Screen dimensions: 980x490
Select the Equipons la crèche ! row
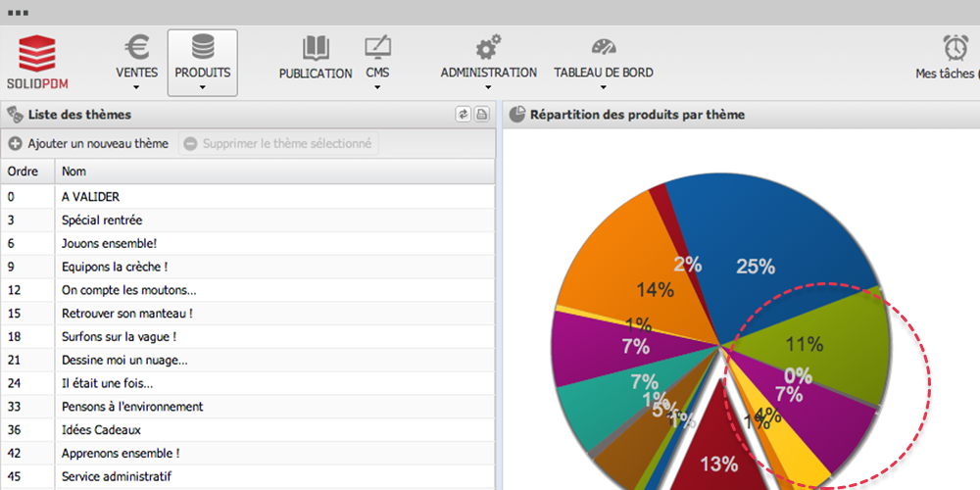point(248,267)
